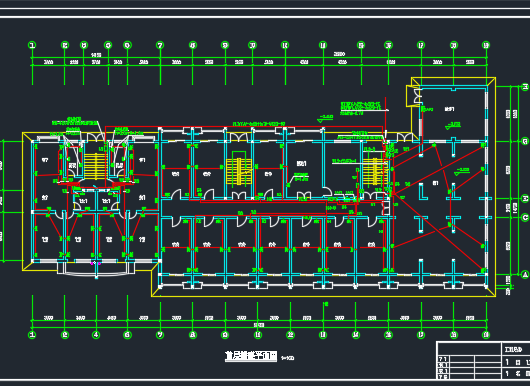Screen dimensions: 530x386
Task: Select the title block table in the corner
Action: [x=483, y=360]
